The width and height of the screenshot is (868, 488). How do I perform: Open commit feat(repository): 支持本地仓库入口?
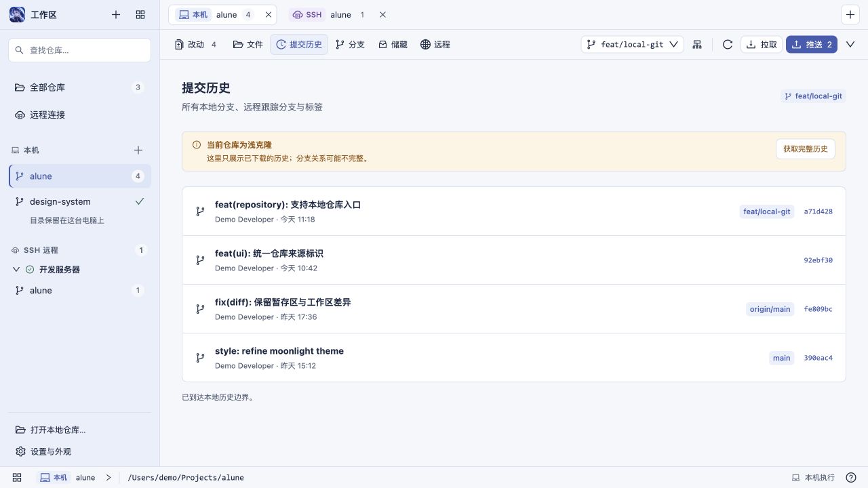(513, 211)
